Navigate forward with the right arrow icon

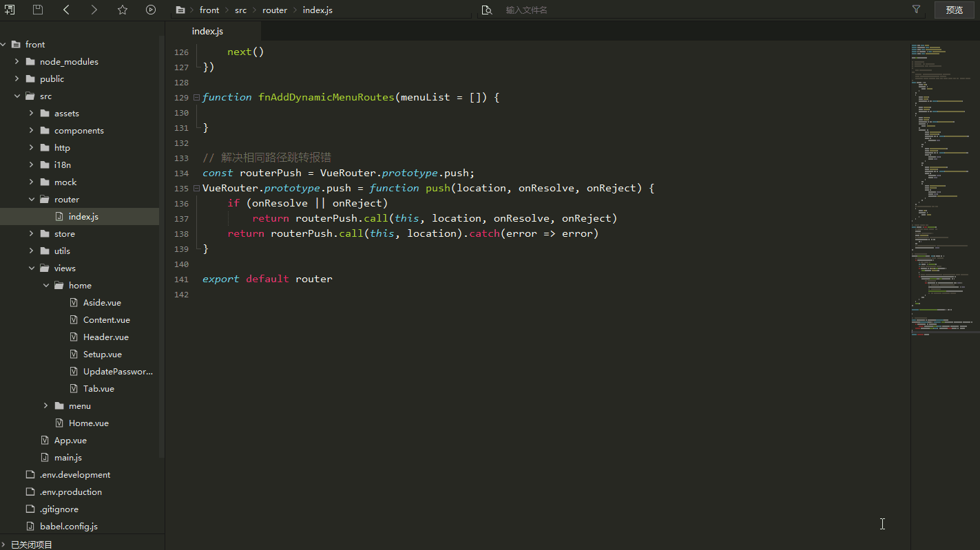tap(94, 10)
